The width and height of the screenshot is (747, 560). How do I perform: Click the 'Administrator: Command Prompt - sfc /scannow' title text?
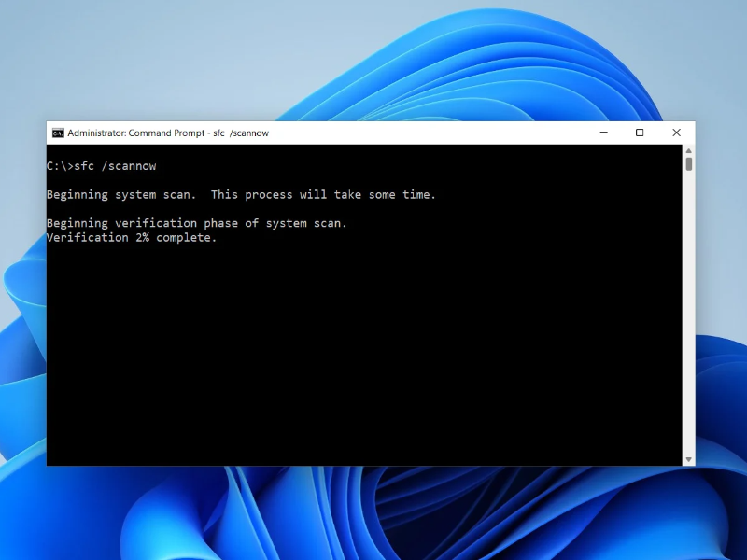(168, 133)
